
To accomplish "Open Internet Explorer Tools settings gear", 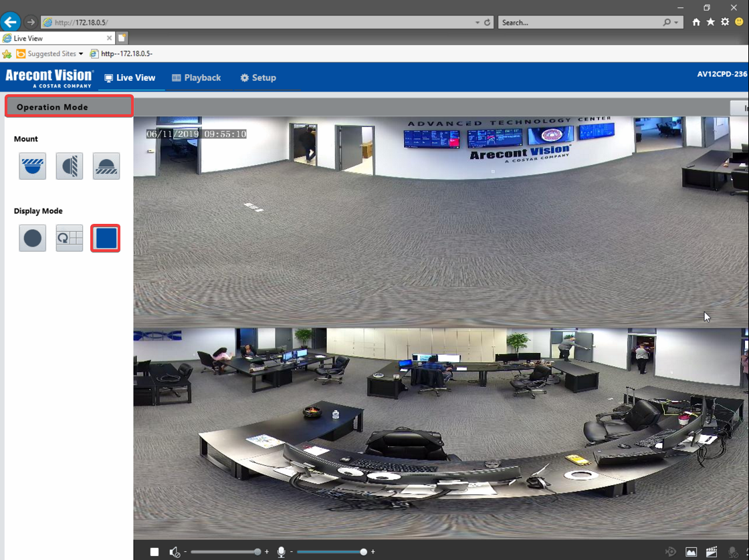I will point(725,22).
